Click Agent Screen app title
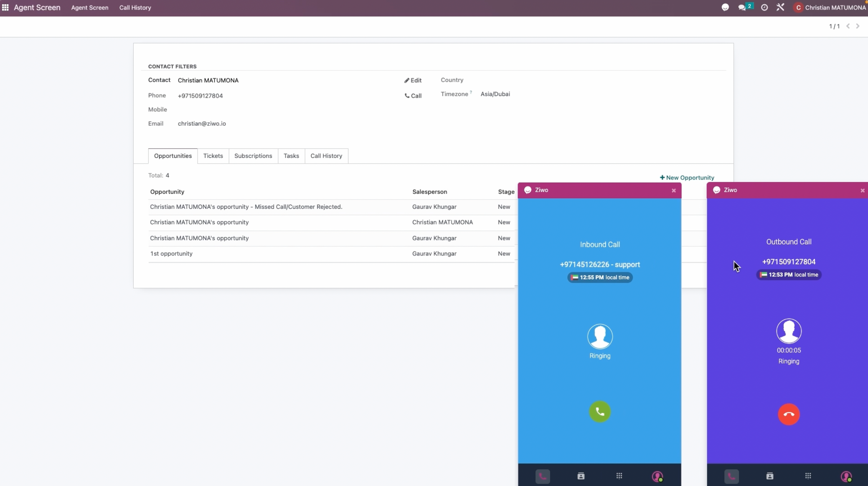The width and height of the screenshot is (868, 486). [37, 8]
